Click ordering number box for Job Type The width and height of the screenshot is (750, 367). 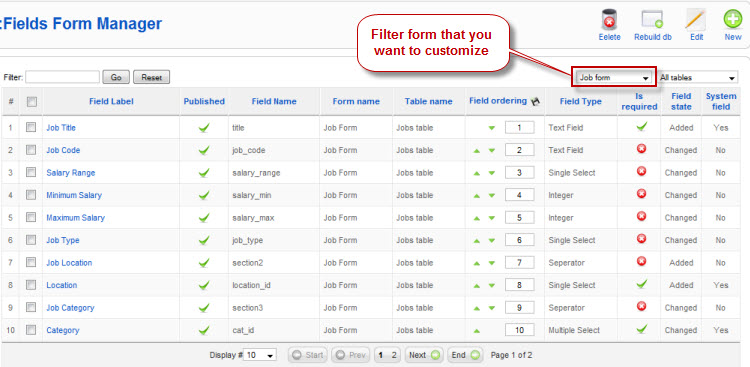point(519,240)
